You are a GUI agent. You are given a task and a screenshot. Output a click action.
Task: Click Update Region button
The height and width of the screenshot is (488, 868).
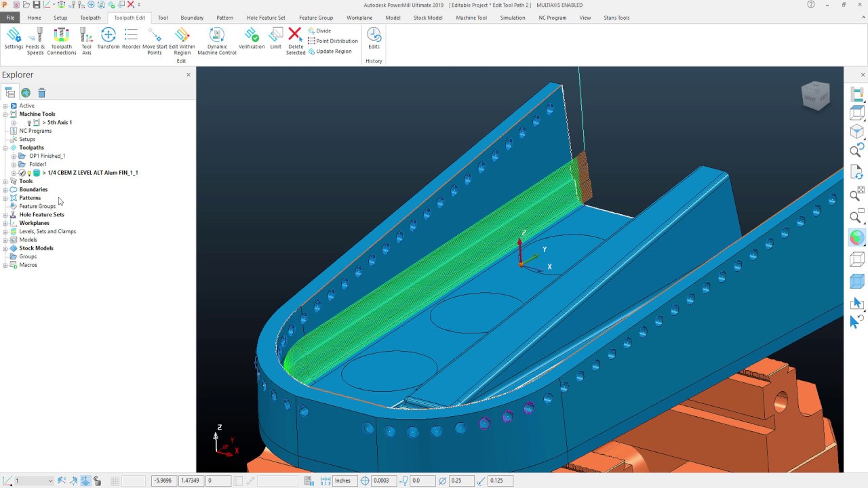click(x=330, y=52)
